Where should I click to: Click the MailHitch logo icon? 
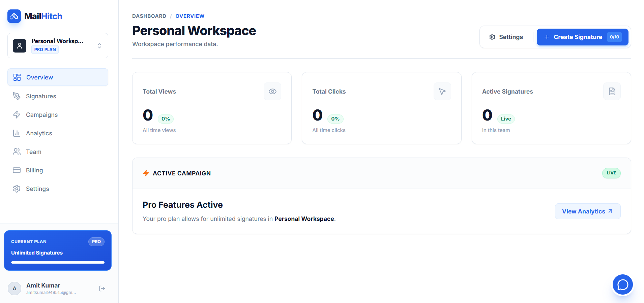click(14, 16)
